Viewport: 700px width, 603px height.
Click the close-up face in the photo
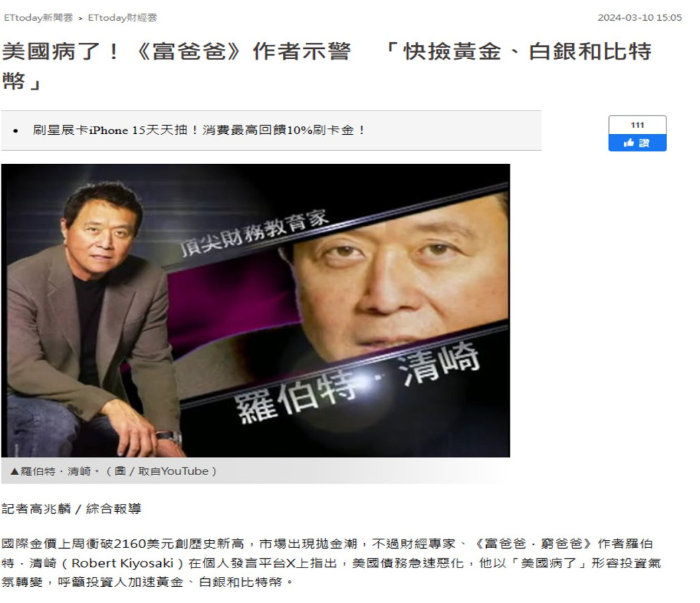click(x=398, y=277)
